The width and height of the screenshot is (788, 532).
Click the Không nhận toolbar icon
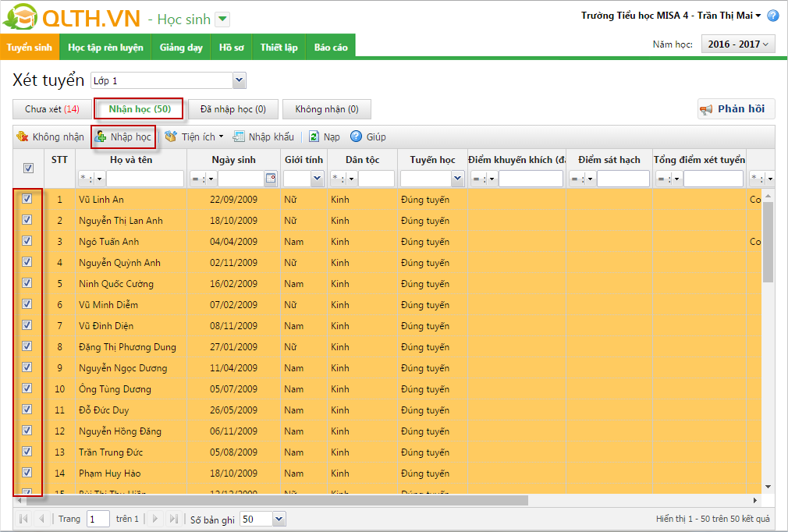pyautogui.click(x=23, y=137)
